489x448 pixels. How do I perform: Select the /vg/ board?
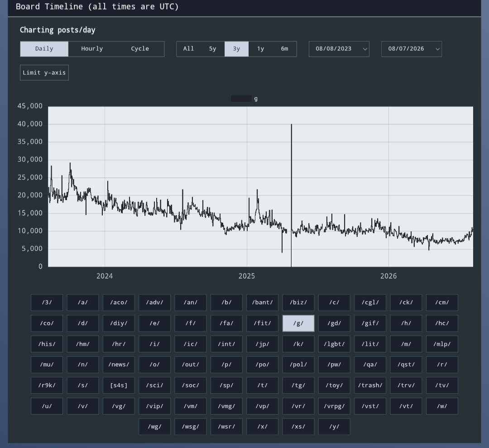[119, 406]
